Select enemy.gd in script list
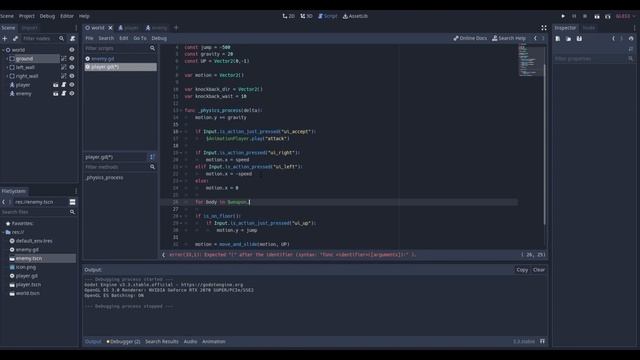 pos(121,59)
